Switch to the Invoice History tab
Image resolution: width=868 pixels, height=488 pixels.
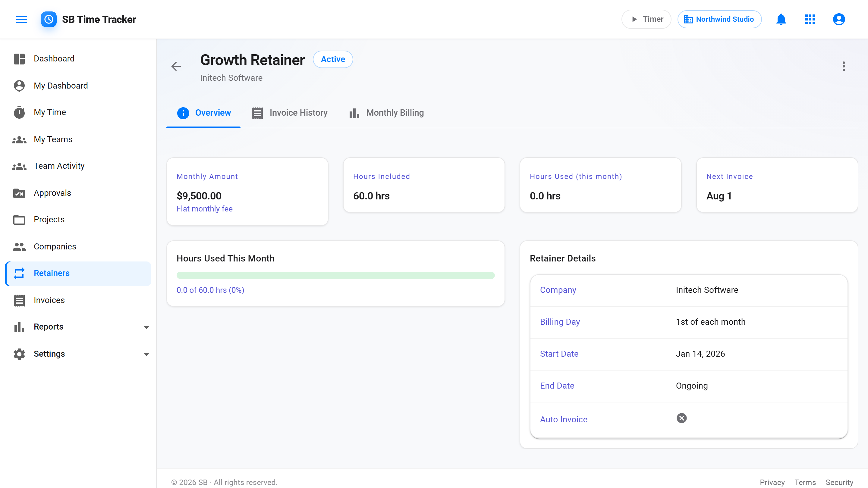[x=290, y=113]
